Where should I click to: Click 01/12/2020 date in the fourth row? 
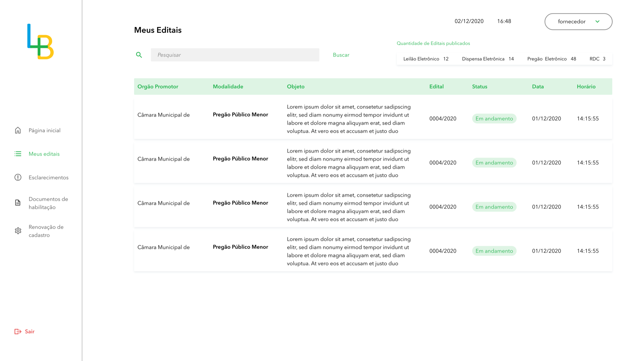coord(546,251)
